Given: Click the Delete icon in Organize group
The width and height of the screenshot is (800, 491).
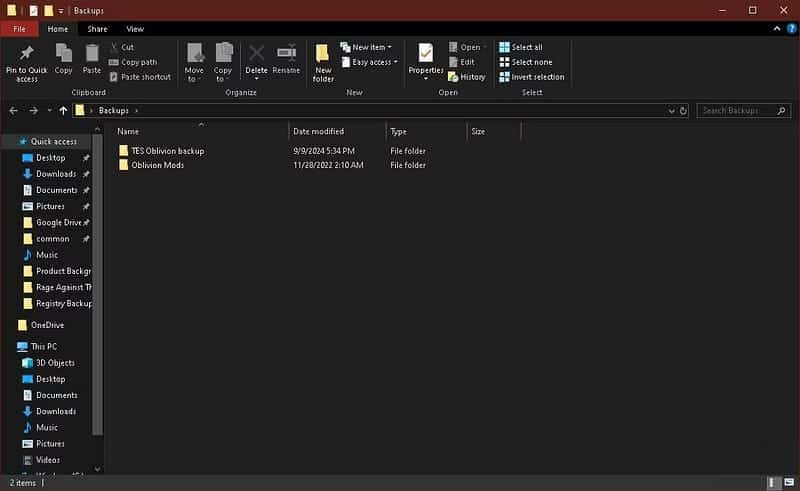Looking at the screenshot, I should 256,54.
